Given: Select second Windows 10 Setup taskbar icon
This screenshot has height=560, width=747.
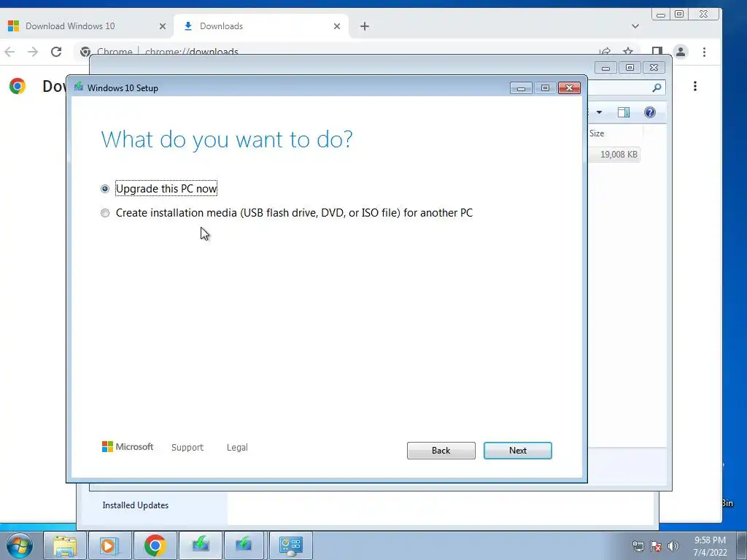Looking at the screenshot, I should [x=244, y=544].
